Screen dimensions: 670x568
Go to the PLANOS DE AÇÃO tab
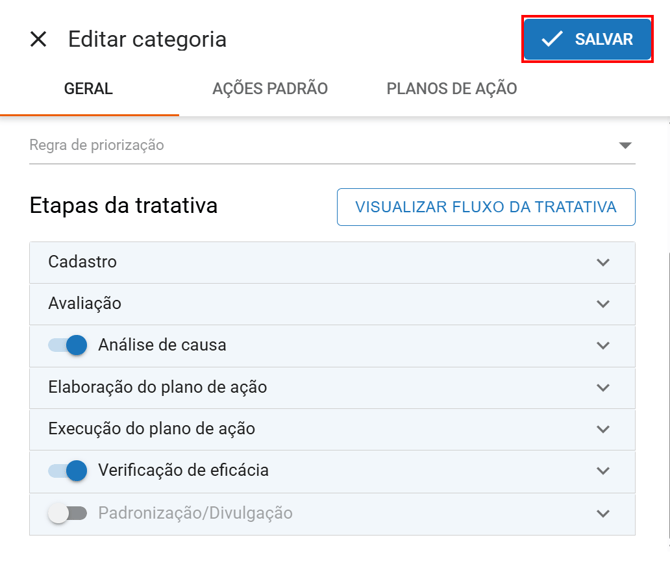click(451, 89)
